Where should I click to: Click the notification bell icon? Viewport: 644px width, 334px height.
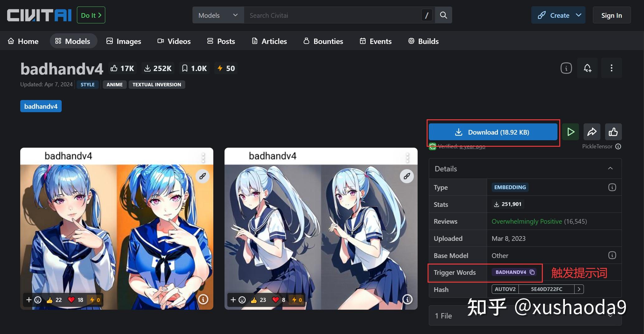tap(587, 68)
